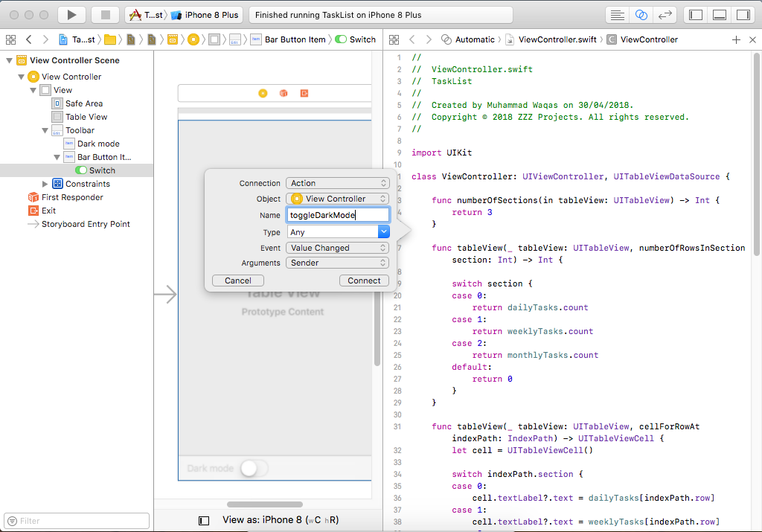
Task: Click the First Responder icon in scene dock
Action: pos(284,93)
